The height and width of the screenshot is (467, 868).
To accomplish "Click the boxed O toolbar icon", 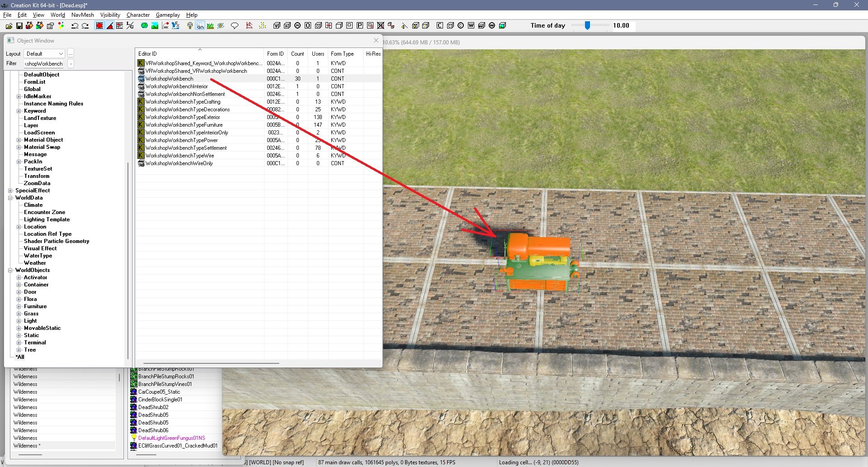I will pyautogui.click(x=308, y=26).
